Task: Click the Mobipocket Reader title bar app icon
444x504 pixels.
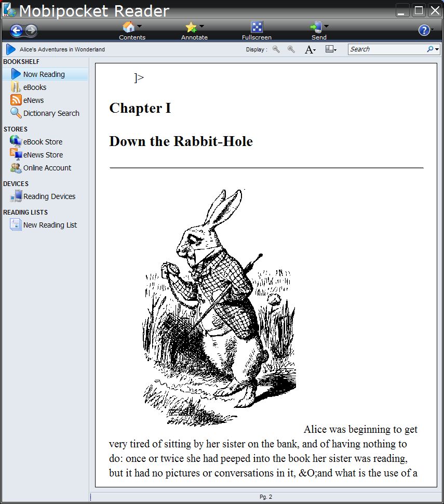Action: click(x=9, y=10)
